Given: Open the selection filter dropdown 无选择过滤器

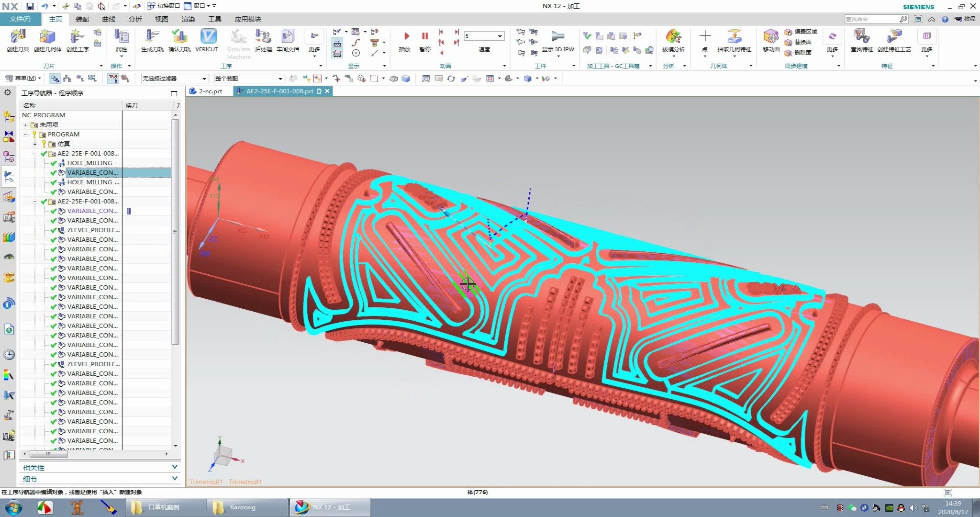Looking at the screenshot, I should 204,79.
